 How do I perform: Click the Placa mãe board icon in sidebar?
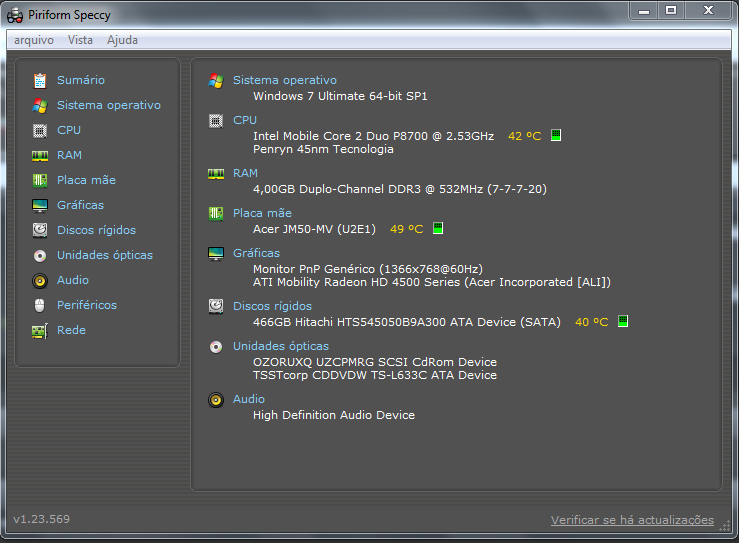click(40, 181)
